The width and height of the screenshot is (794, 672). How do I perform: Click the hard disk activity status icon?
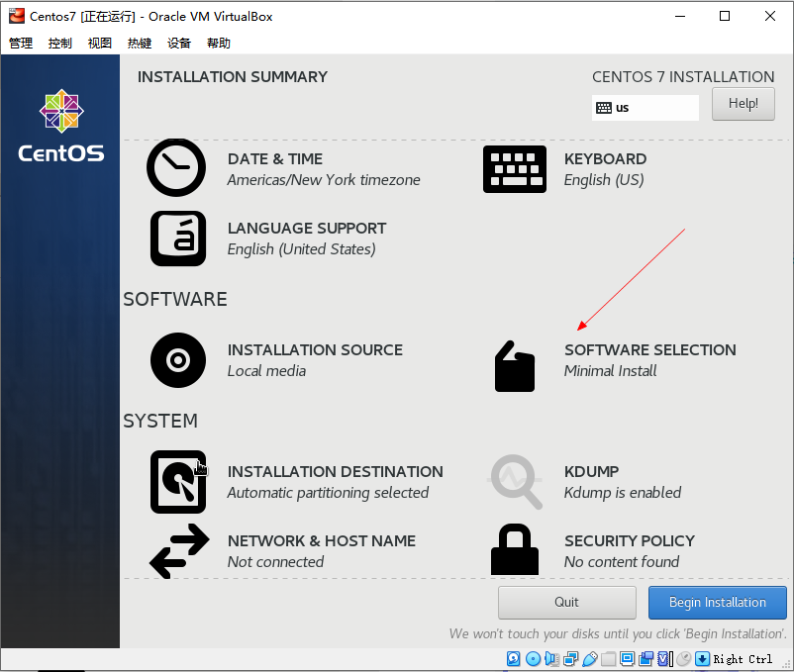(x=514, y=659)
